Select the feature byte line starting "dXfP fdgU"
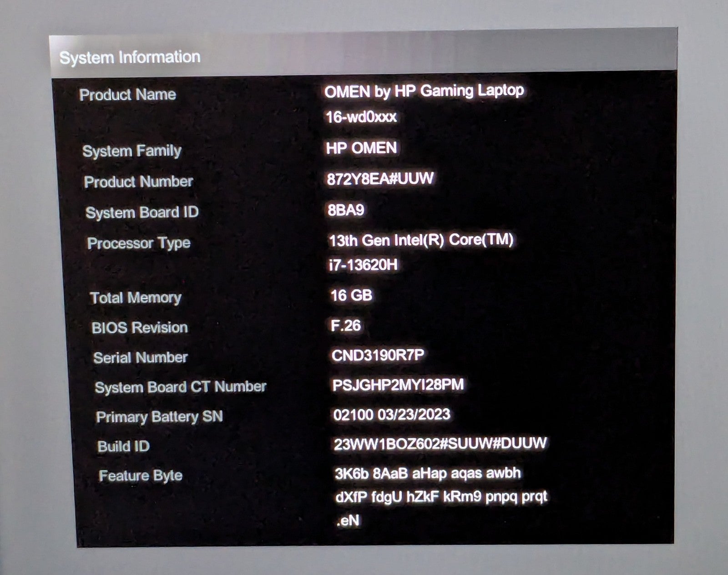The height and width of the screenshot is (575, 728). coord(441,497)
